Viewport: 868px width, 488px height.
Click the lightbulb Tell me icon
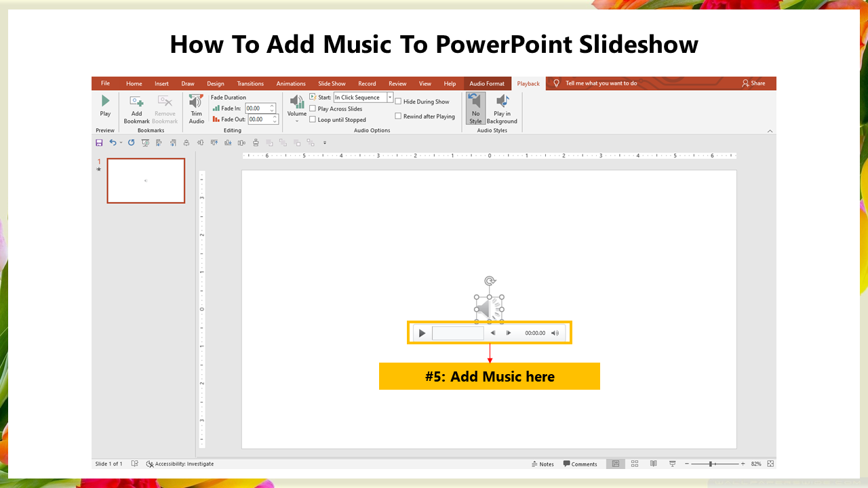(x=557, y=83)
